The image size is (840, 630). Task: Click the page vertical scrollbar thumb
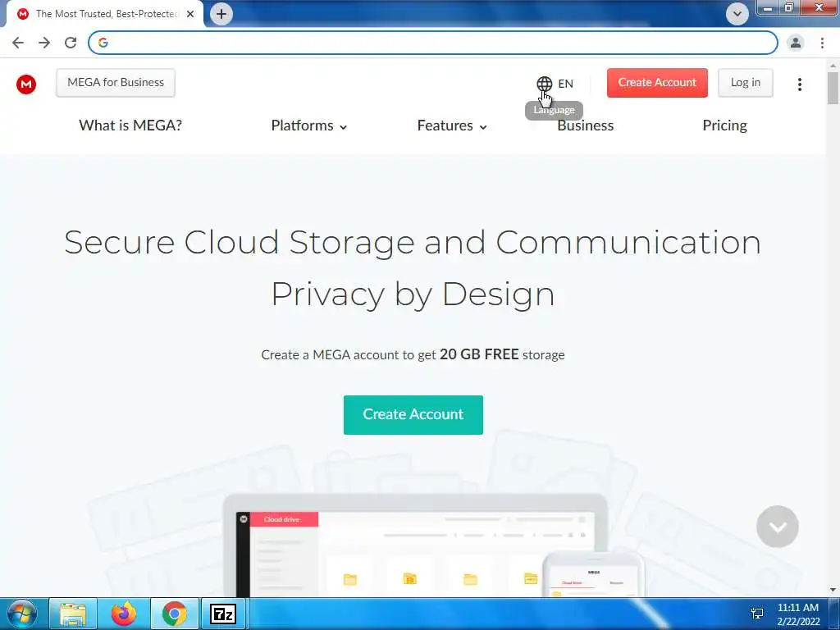(x=833, y=88)
